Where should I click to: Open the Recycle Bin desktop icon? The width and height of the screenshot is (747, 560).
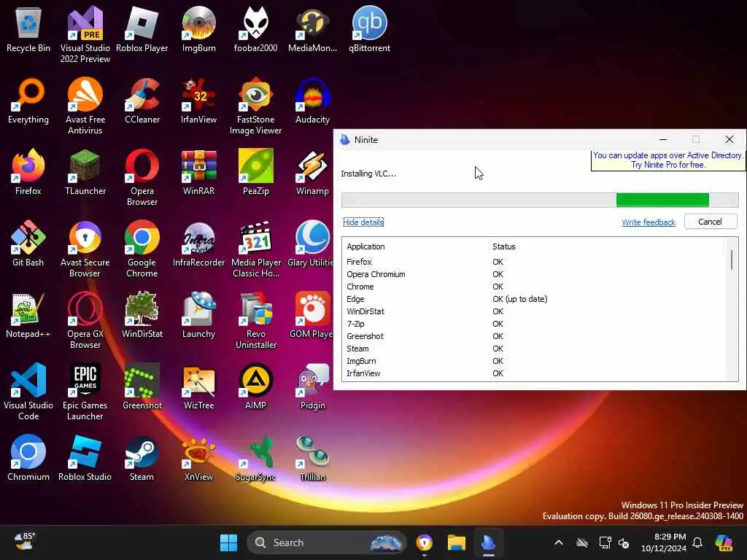[28, 29]
